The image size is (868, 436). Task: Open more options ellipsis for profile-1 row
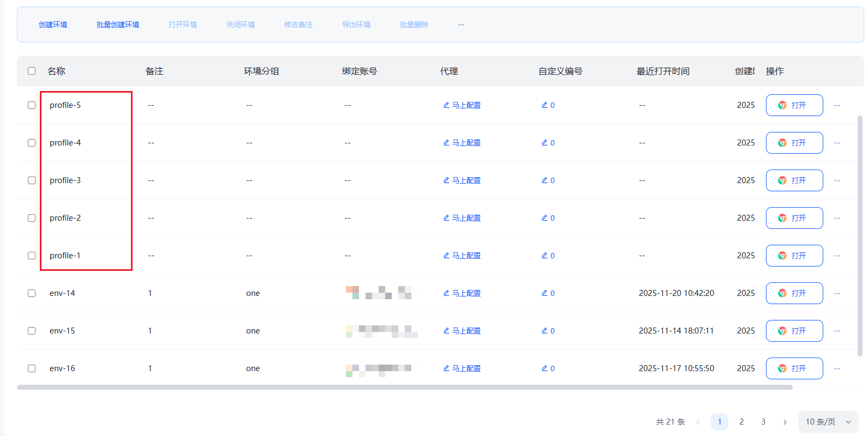[837, 256]
